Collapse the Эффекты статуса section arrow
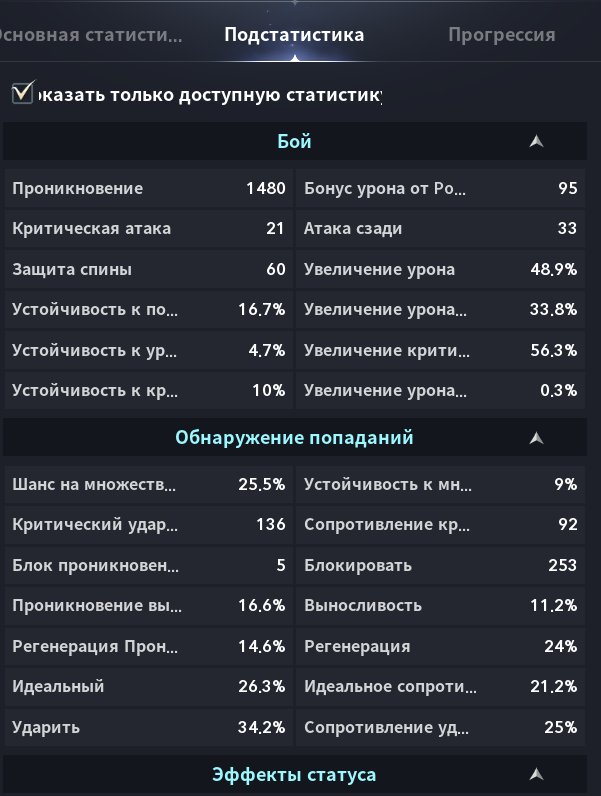Screen dimensions: 601x796 pyautogui.click(x=536, y=774)
